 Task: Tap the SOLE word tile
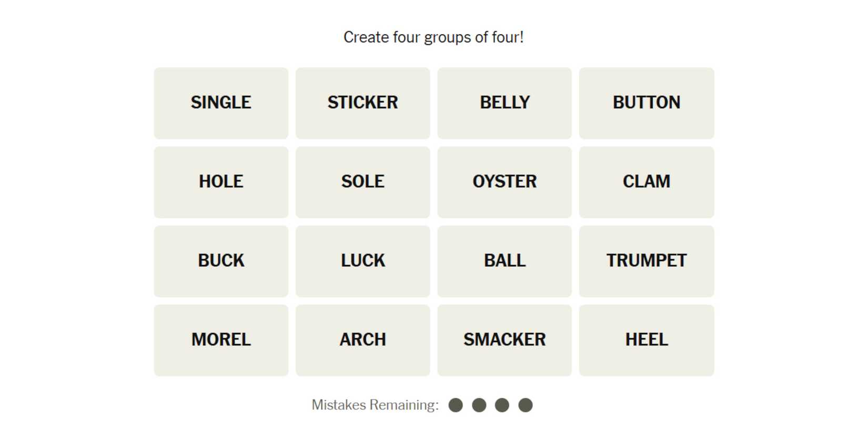pyautogui.click(x=362, y=182)
